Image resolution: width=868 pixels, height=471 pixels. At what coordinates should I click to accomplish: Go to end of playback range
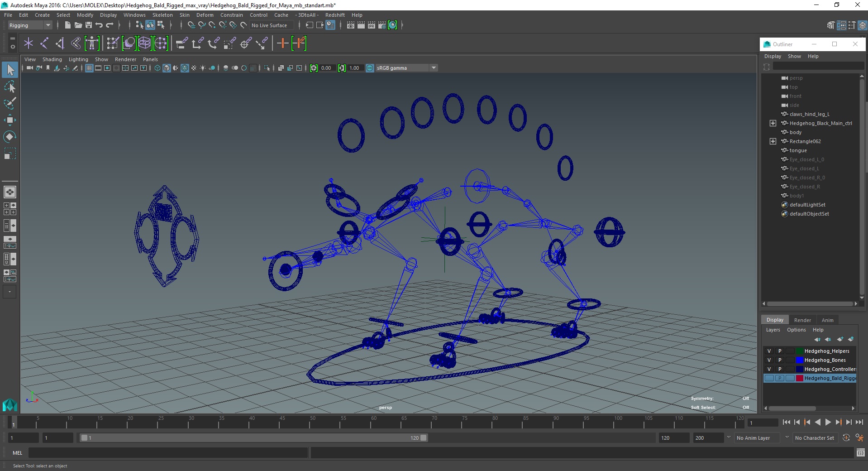(x=859, y=422)
